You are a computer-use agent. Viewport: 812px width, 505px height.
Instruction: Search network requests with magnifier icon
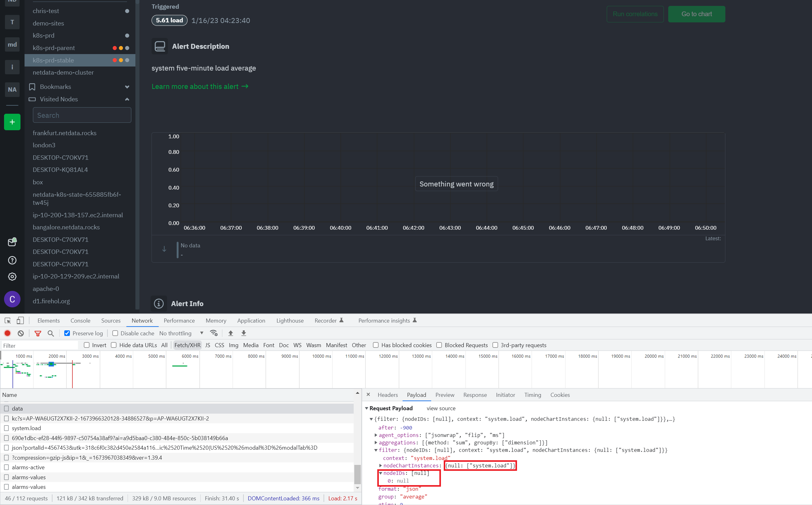(51, 333)
